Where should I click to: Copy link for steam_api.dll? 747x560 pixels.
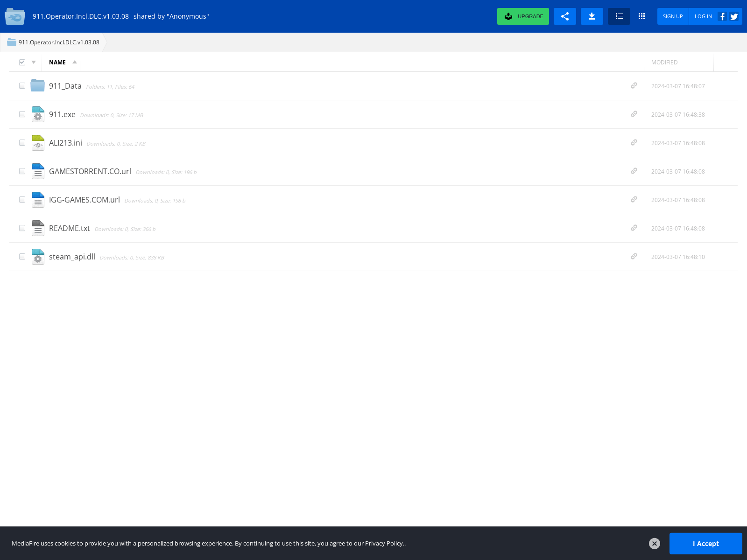tap(634, 256)
